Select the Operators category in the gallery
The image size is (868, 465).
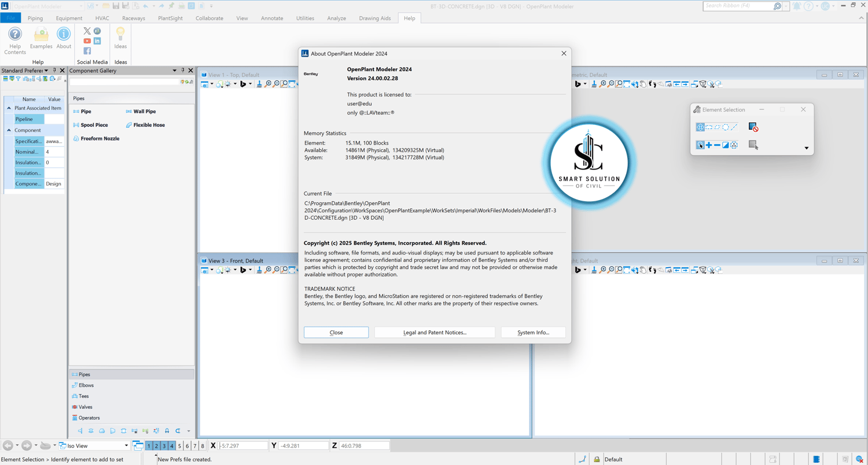coord(86,418)
